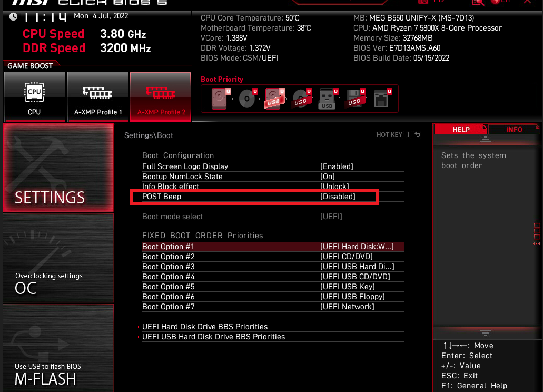Click the DDR Speed 3200 MHz readout

point(87,48)
